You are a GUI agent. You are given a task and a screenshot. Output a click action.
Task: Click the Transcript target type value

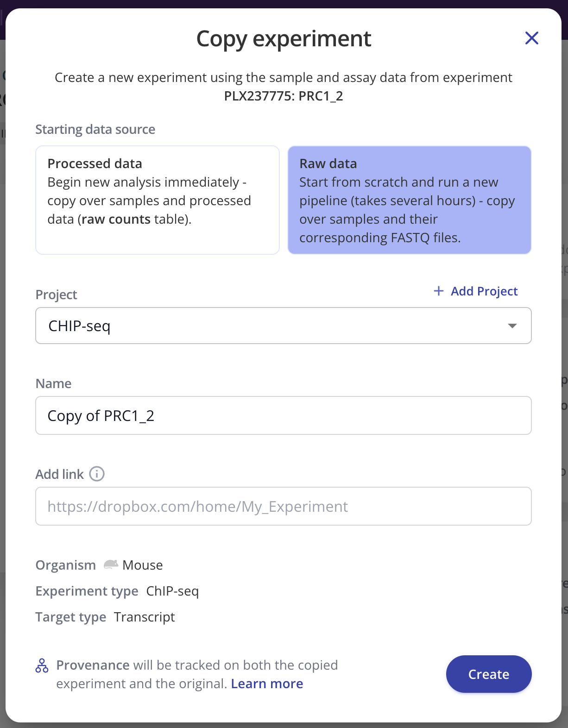(x=145, y=617)
